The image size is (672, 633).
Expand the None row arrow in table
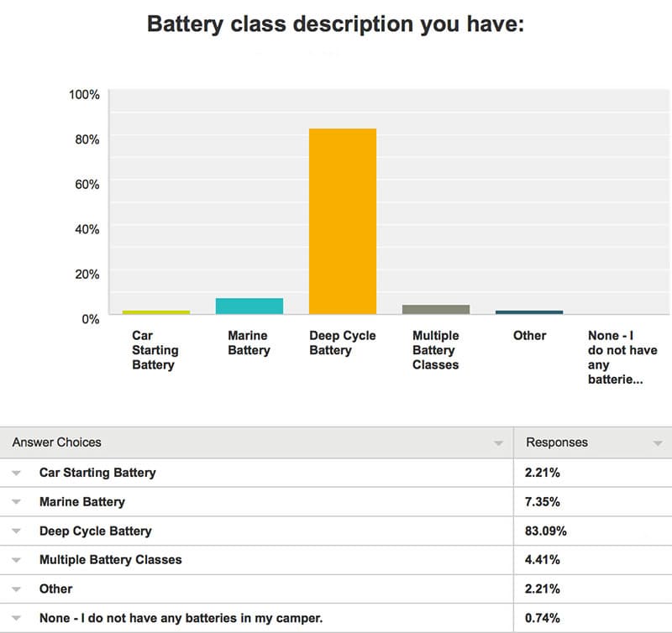(16, 618)
